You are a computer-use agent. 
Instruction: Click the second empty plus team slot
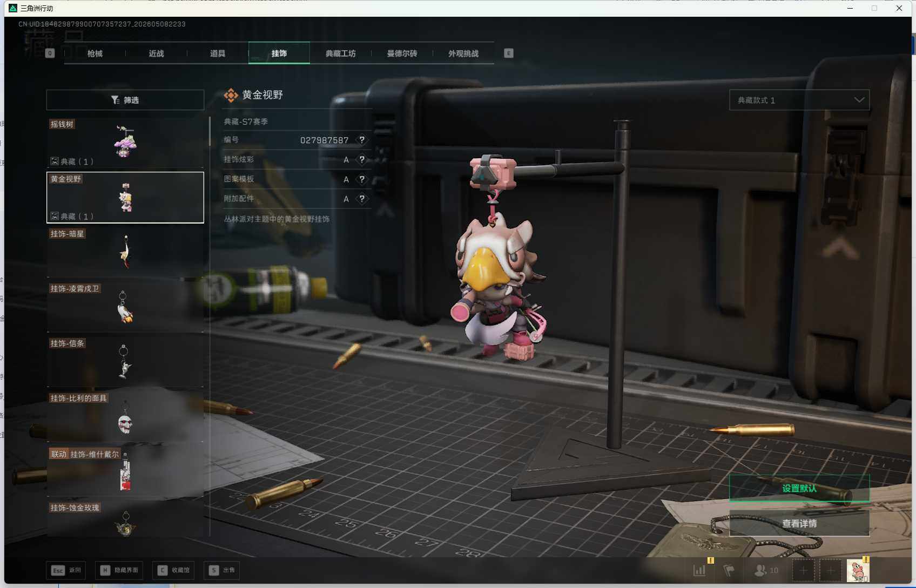point(831,570)
